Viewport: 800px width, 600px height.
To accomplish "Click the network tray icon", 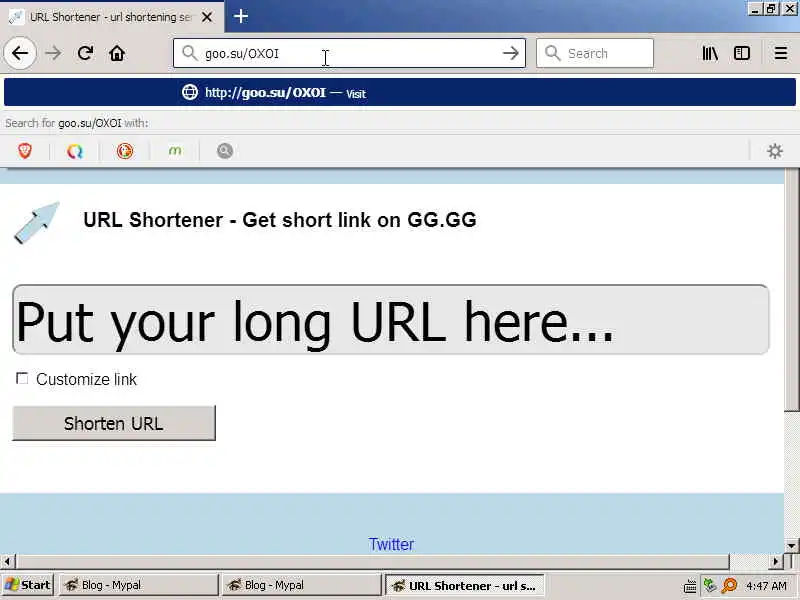I will tap(710, 585).
